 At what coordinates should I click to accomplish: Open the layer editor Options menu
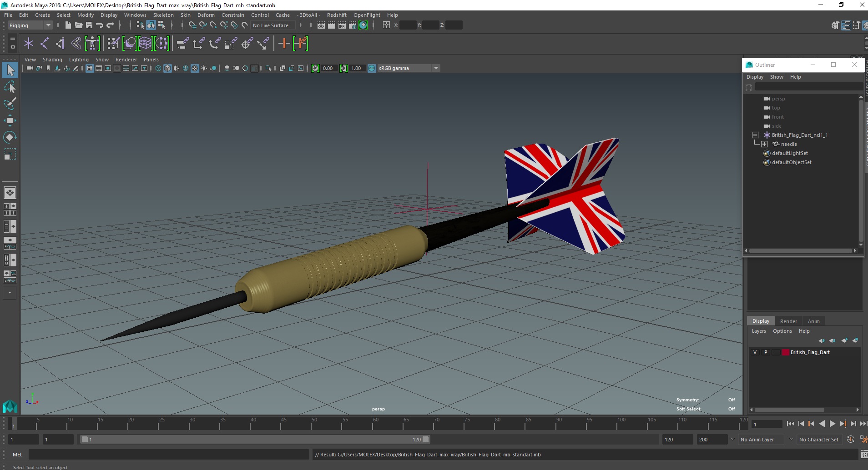782,331
